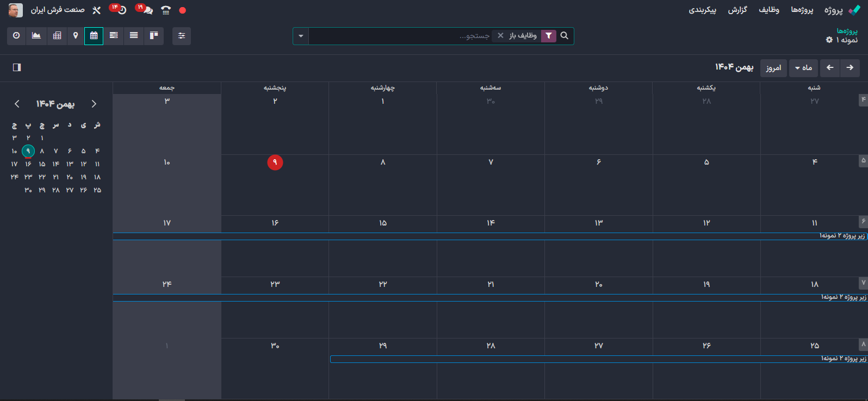Image resolution: width=868 pixels, height=401 pixels.
Task: Switch to the Kanban view
Action: pos(154,36)
